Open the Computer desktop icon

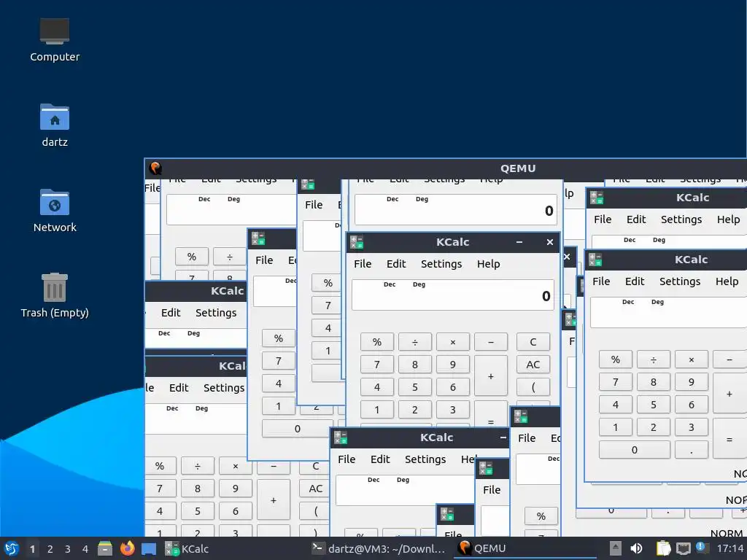tap(54, 40)
